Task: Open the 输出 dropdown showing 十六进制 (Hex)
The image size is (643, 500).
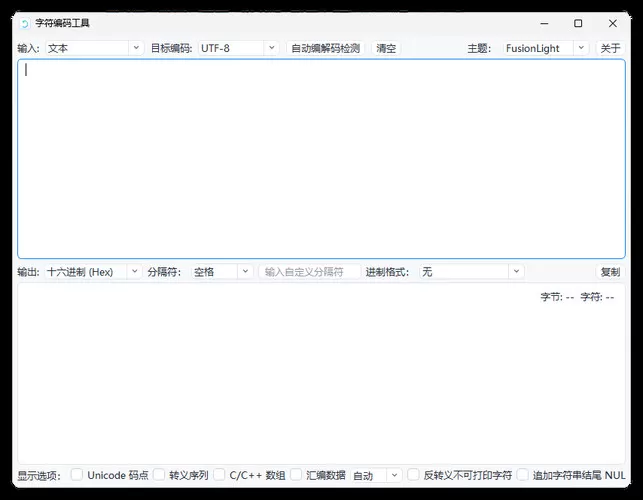Action: pyautogui.click(x=93, y=272)
